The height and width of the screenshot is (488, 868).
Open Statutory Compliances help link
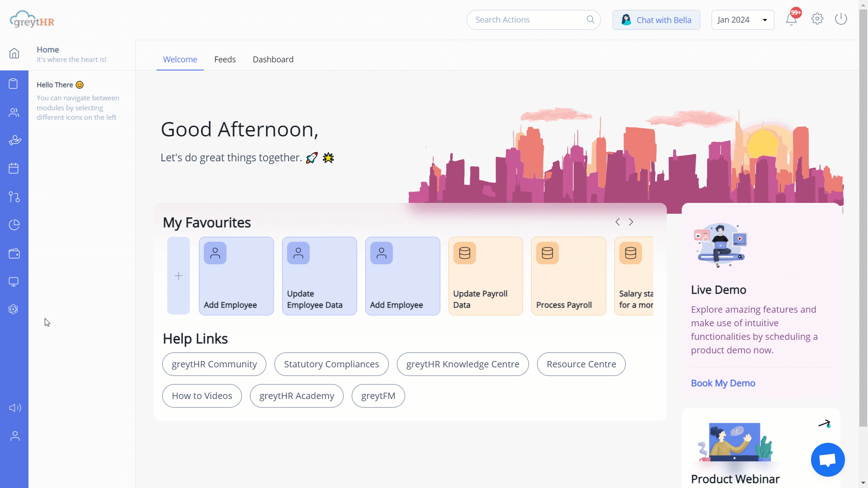[331, 364]
